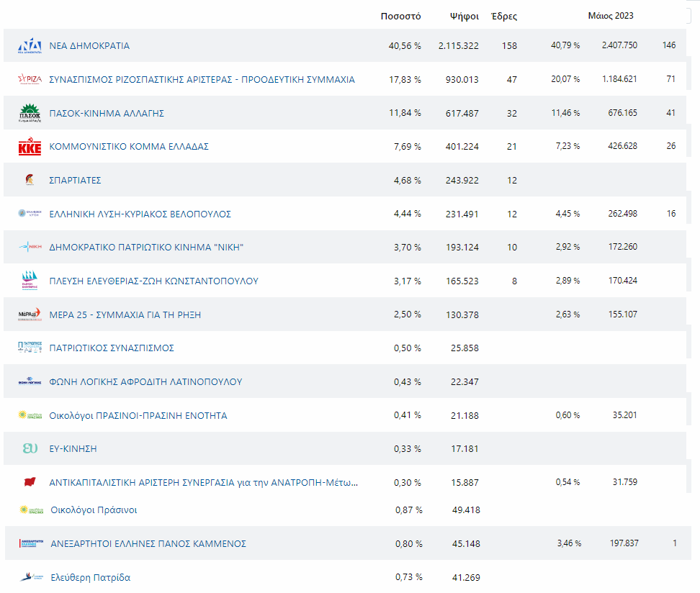Open the ΕΥ-ΚΙΝΗΣΗ party link
The width and height of the screenshot is (700, 593).
[x=73, y=449]
